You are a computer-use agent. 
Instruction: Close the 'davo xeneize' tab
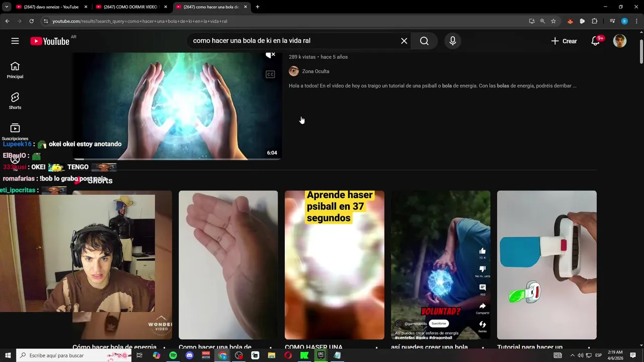point(86,7)
